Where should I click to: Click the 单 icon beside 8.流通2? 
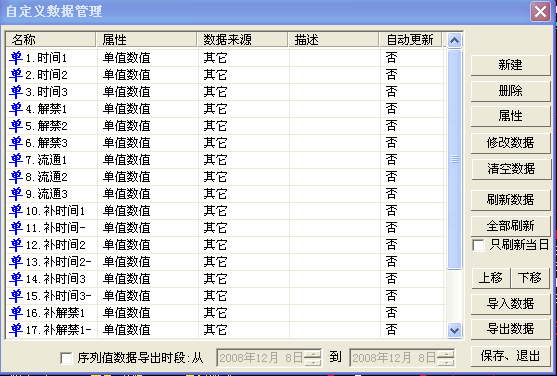16,177
